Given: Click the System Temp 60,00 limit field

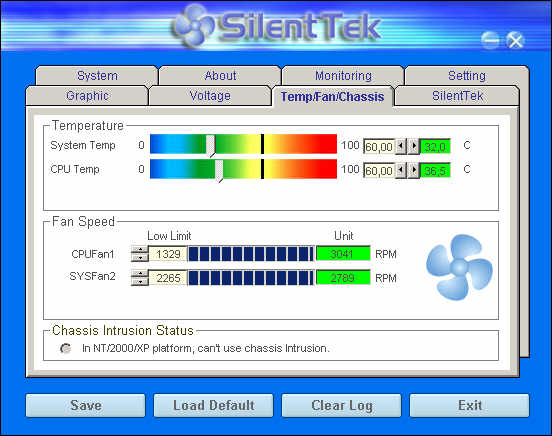Looking at the screenshot, I should pos(380,147).
